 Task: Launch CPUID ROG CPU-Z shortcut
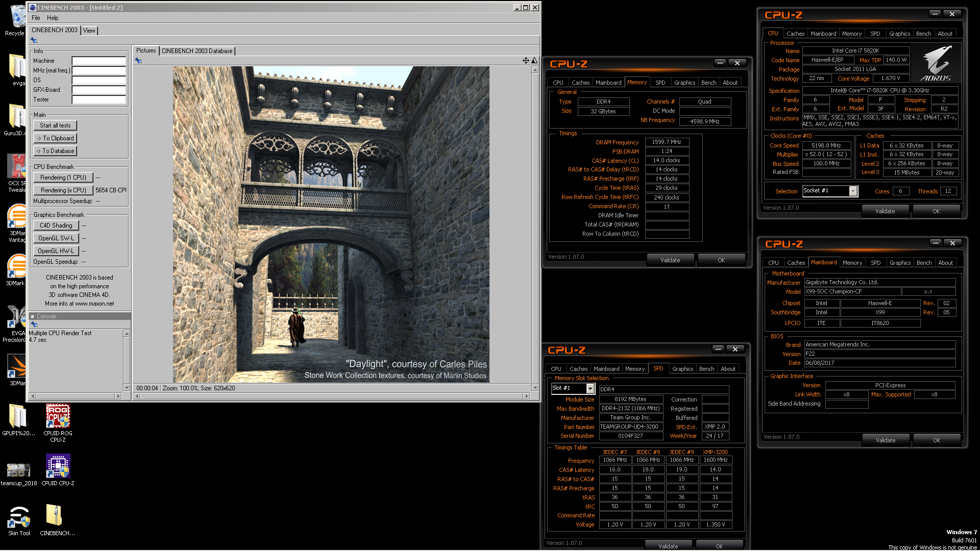(58, 422)
